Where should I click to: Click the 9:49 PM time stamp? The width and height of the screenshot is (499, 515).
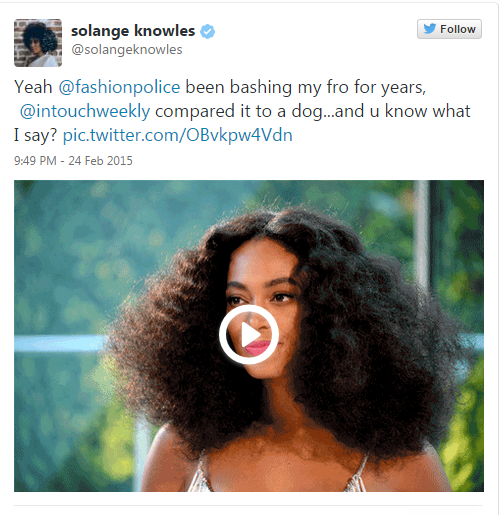(35, 161)
